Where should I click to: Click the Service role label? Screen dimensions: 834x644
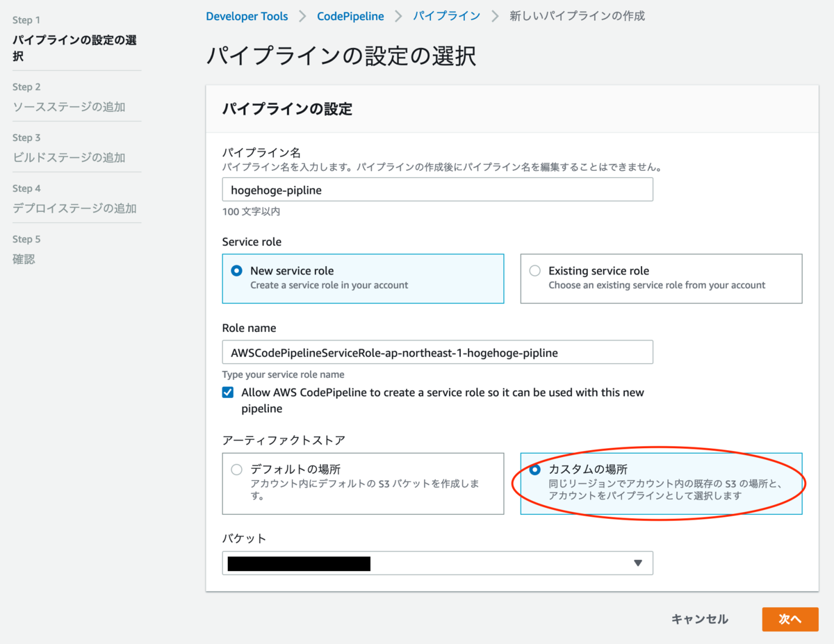click(x=252, y=242)
